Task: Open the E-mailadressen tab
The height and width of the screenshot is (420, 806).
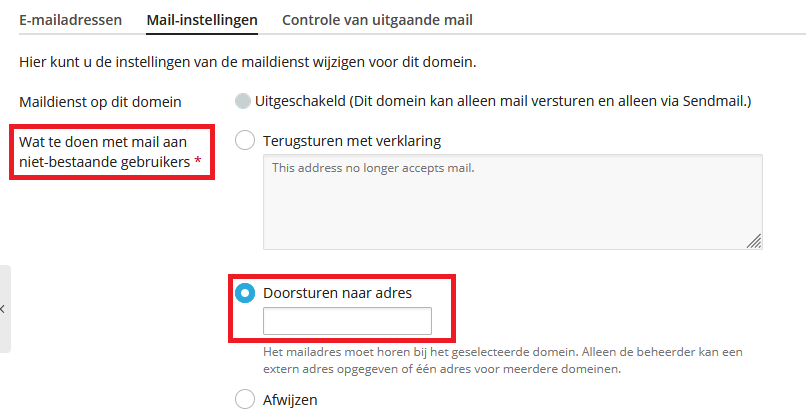Action: 70,20
